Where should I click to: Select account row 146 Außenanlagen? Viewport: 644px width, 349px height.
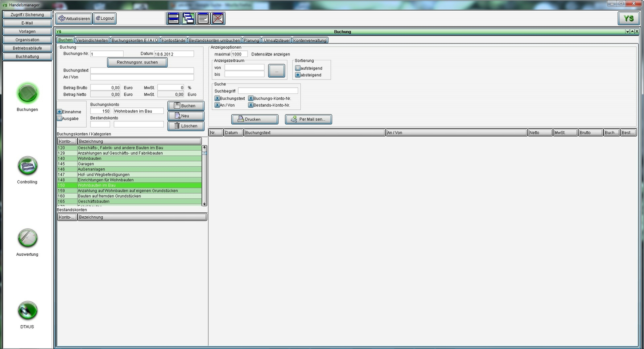(x=129, y=169)
